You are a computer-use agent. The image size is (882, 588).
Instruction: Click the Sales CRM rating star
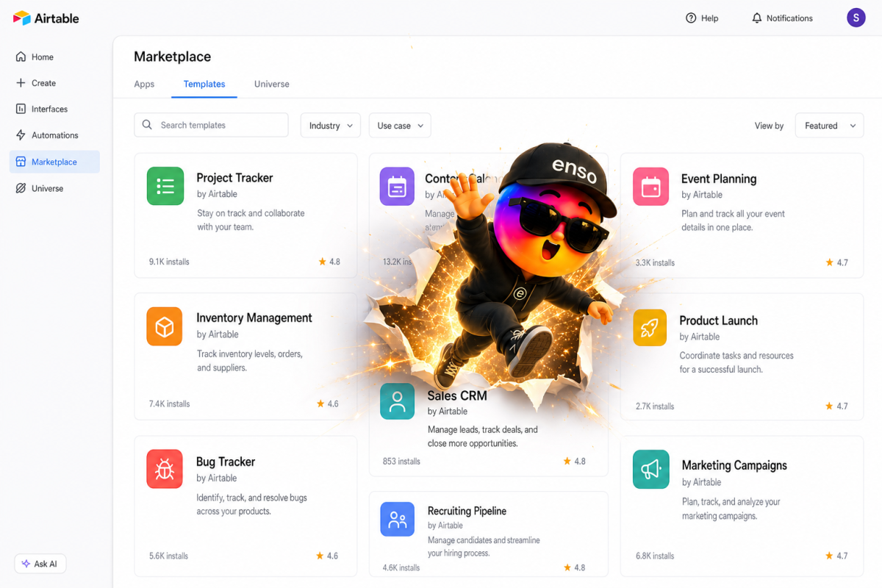(567, 461)
